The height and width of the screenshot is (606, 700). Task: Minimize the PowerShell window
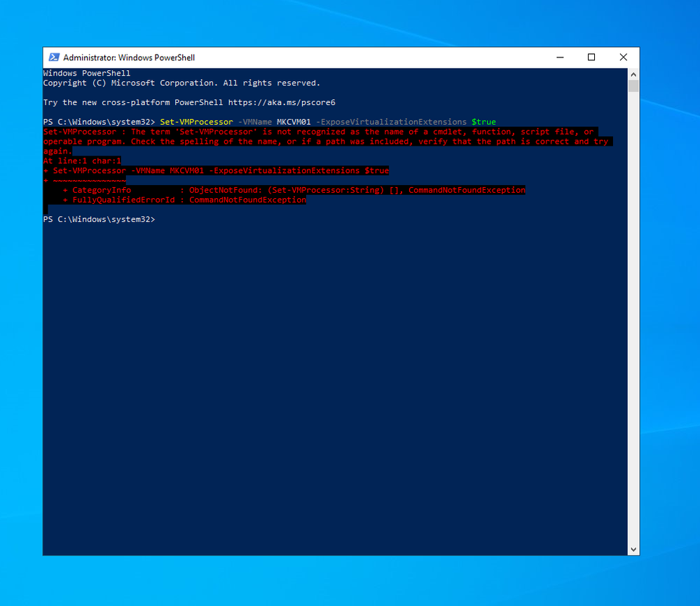coord(560,57)
